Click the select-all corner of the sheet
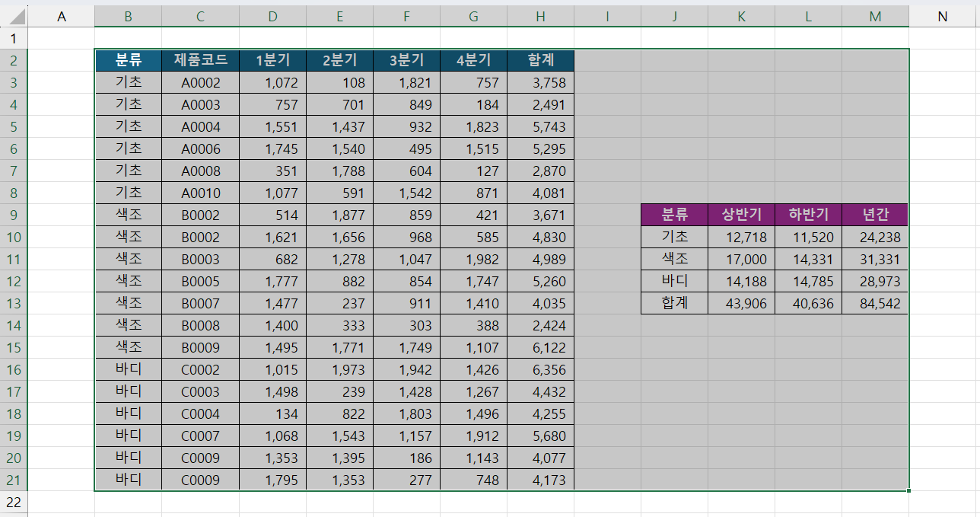This screenshot has height=517, width=980. tap(14, 16)
